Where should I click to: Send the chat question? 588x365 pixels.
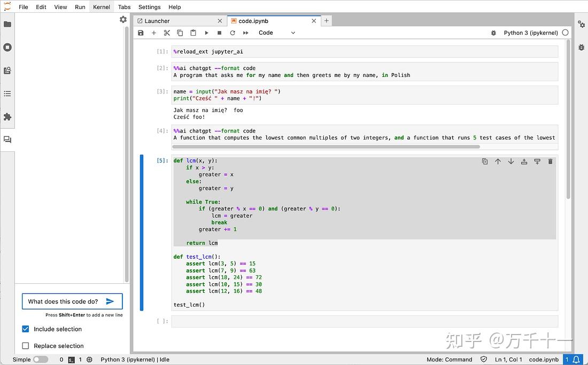point(110,301)
